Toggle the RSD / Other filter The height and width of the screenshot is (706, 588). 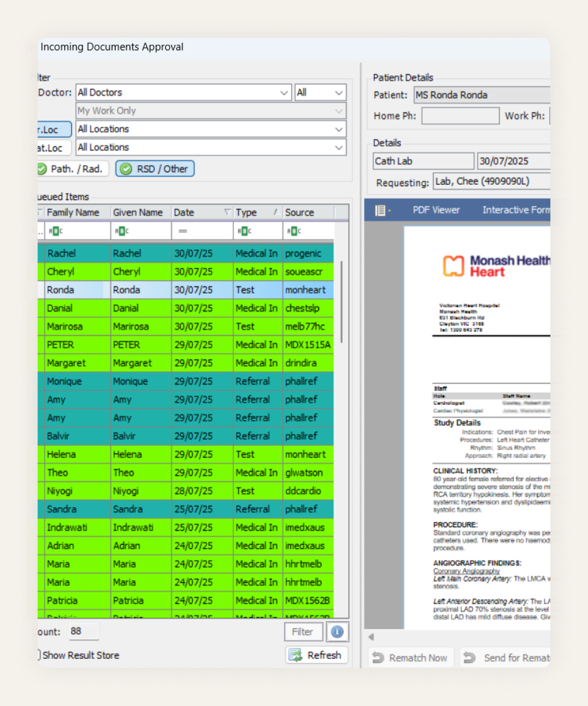(155, 169)
